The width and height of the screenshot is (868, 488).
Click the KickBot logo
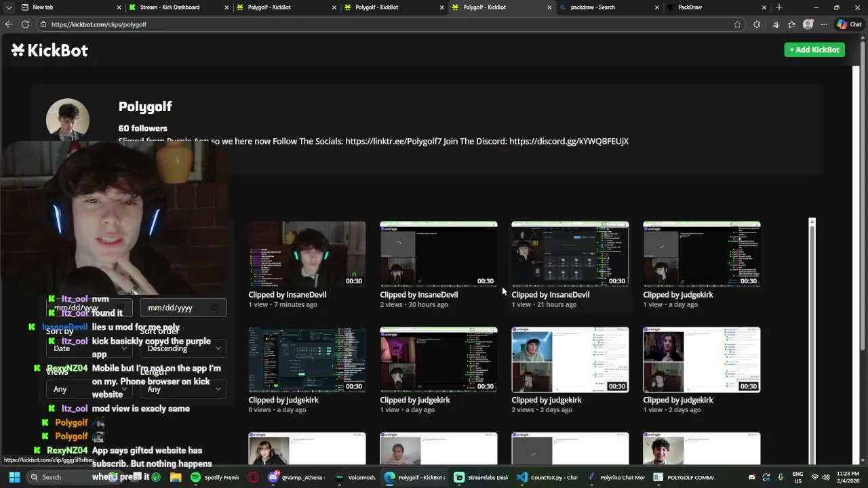pyautogui.click(x=50, y=50)
